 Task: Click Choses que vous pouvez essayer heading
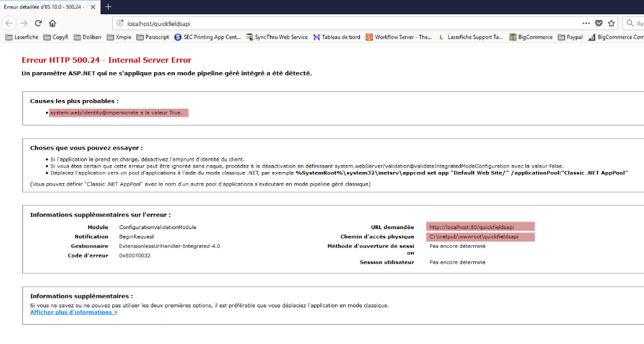(86, 148)
